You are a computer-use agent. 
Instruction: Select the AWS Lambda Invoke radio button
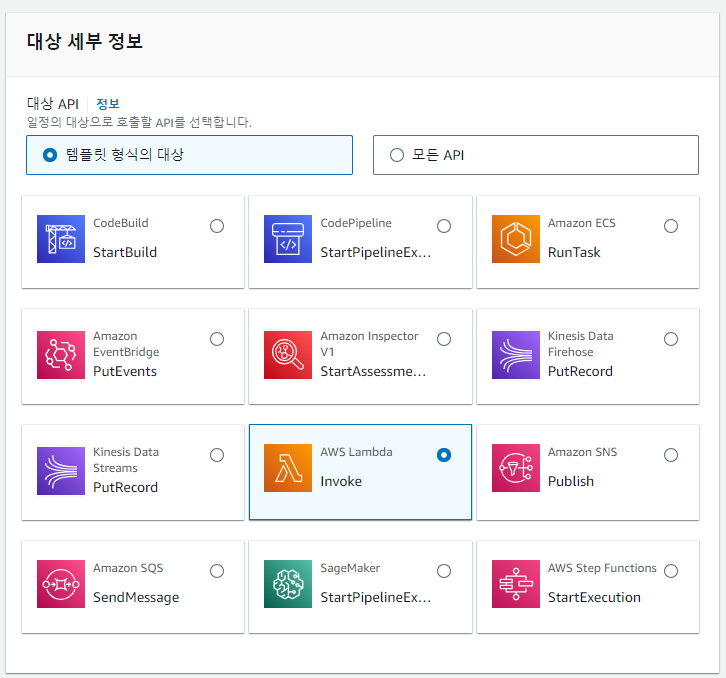(444, 455)
